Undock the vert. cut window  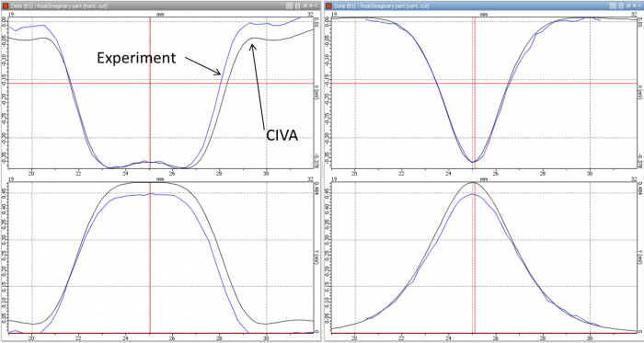coord(628,6)
